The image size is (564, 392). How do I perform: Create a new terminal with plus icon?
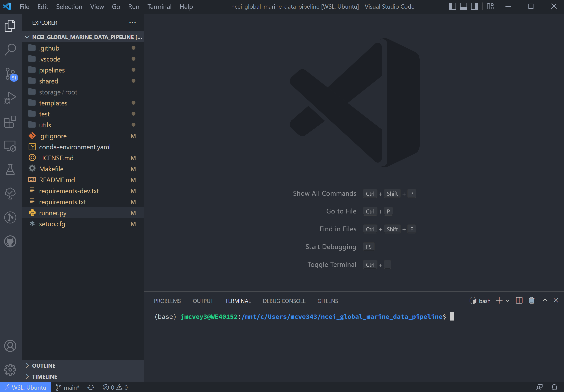[x=499, y=301]
